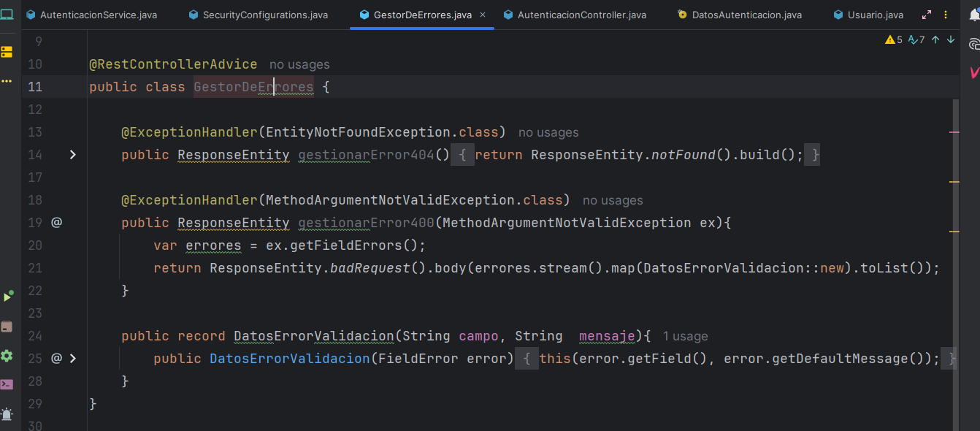Open the Build tool window icon
The image size is (980, 431).
point(7,327)
